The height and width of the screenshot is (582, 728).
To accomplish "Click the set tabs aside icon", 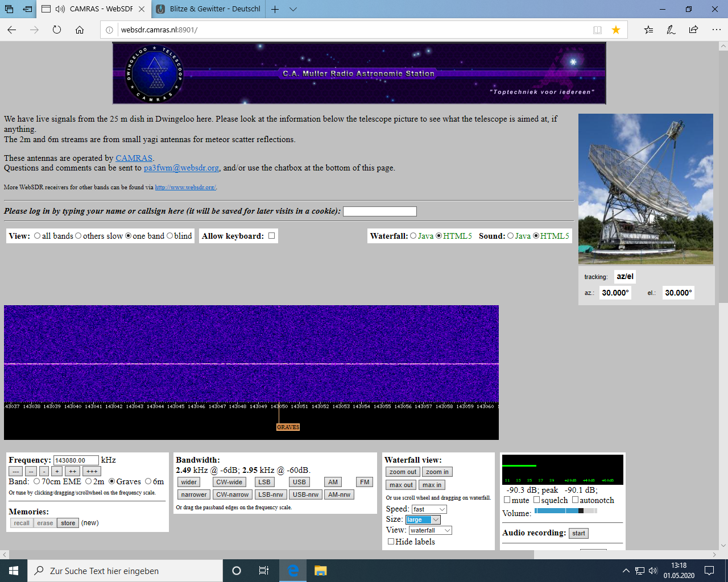I will 27,9.
